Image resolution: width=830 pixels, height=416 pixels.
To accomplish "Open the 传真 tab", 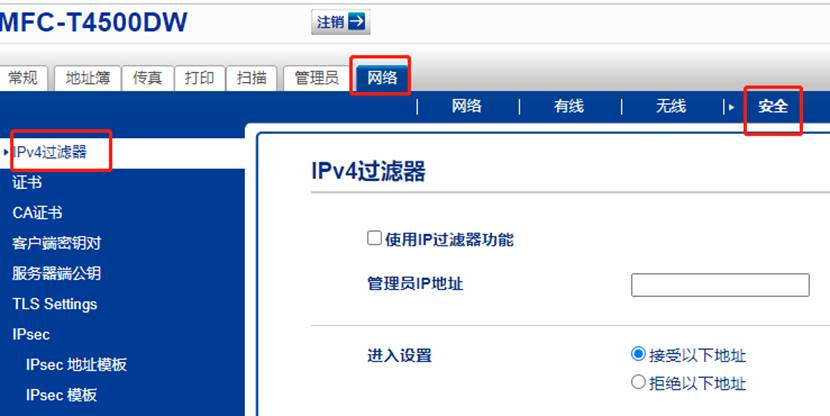I will (x=148, y=78).
